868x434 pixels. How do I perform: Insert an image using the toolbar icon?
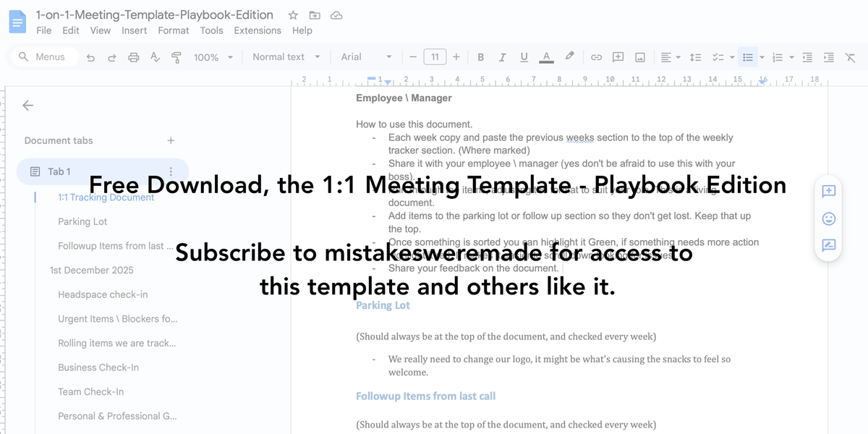(x=639, y=56)
